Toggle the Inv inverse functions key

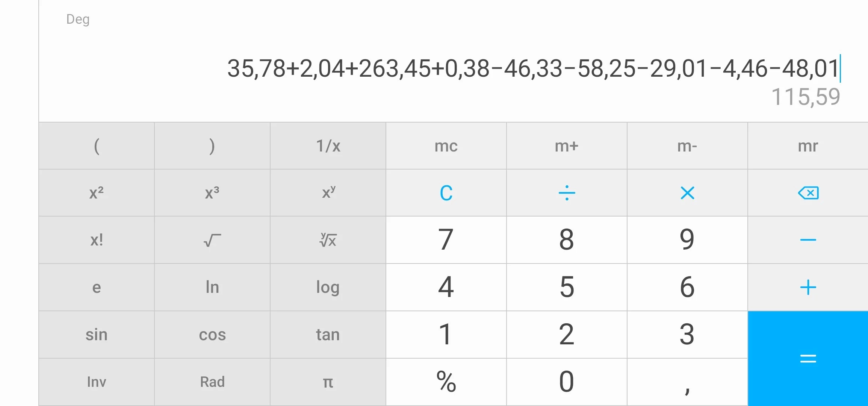tap(97, 382)
